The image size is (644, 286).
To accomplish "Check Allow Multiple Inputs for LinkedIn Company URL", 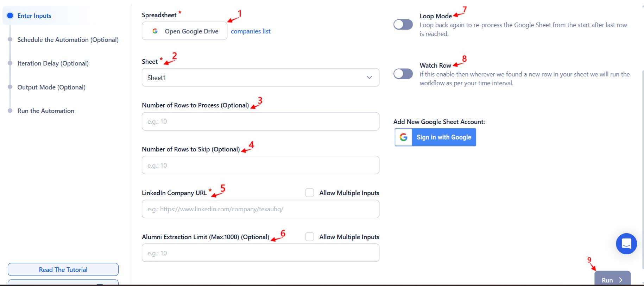I will [x=310, y=193].
